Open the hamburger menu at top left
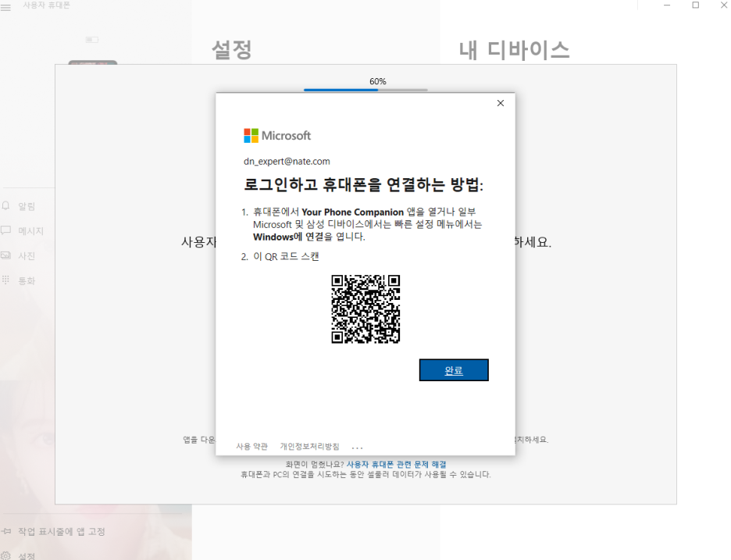 click(x=5, y=6)
